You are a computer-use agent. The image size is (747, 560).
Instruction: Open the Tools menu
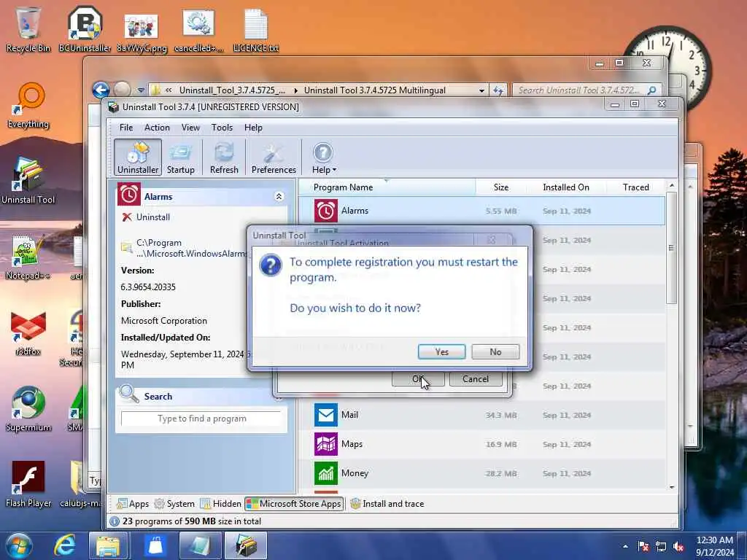pos(222,128)
